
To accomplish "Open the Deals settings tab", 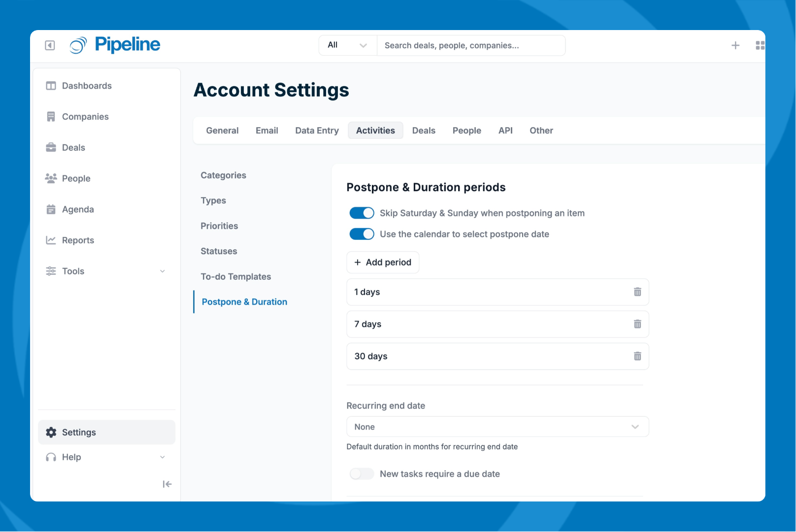I will [x=424, y=131].
